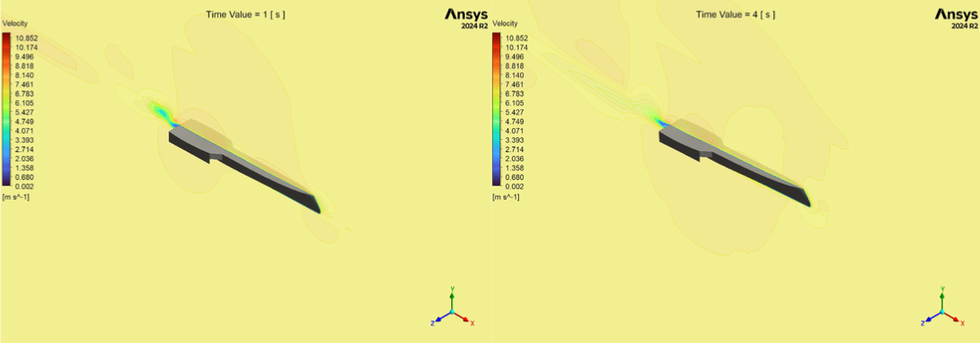Image resolution: width=980 pixels, height=343 pixels.
Task: Click legend value 9.496 in the 1 s view
Action: tap(25, 56)
